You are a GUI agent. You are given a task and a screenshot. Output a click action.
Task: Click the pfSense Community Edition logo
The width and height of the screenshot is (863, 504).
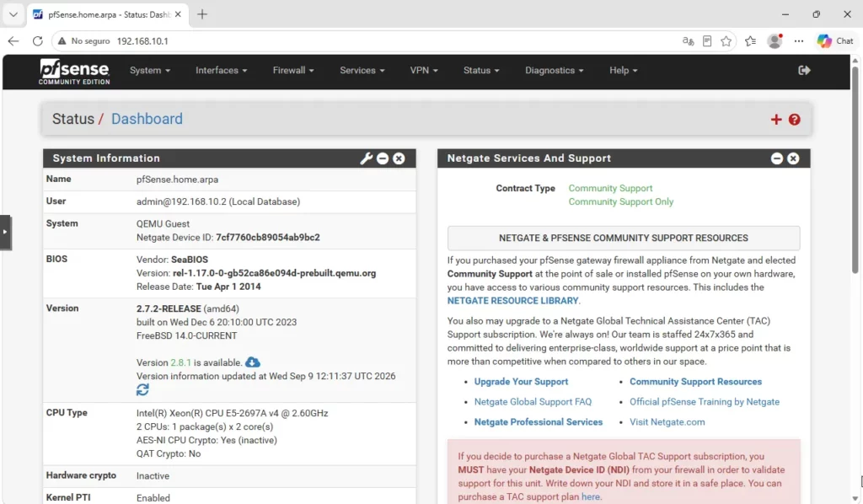point(74,72)
